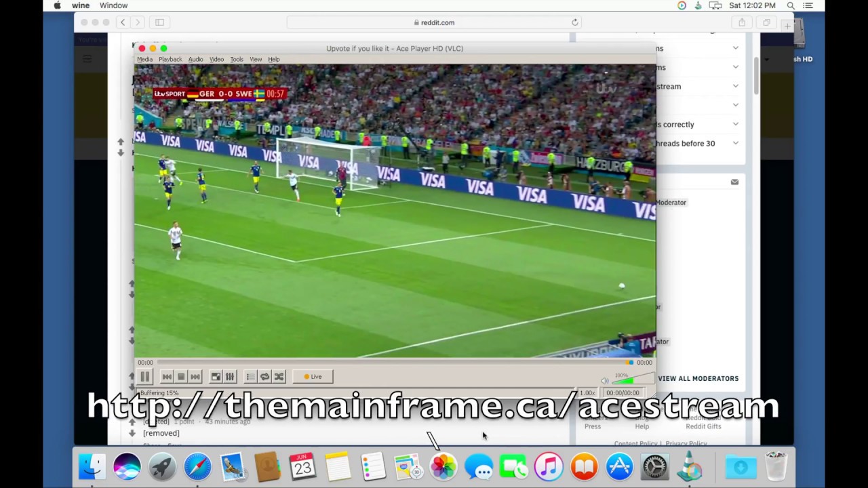The width and height of the screenshot is (868, 488).
Task: Open the Privacy Policy link
Action: (x=686, y=444)
